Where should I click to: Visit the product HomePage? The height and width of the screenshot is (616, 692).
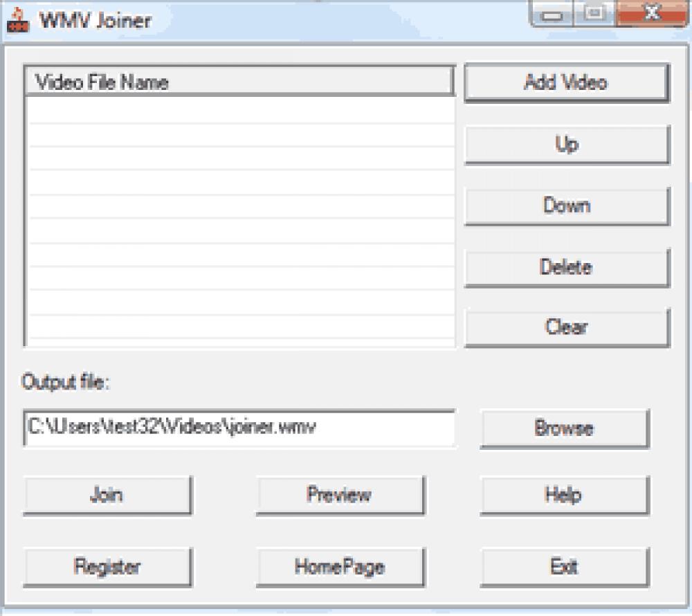pyautogui.click(x=340, y=567)
